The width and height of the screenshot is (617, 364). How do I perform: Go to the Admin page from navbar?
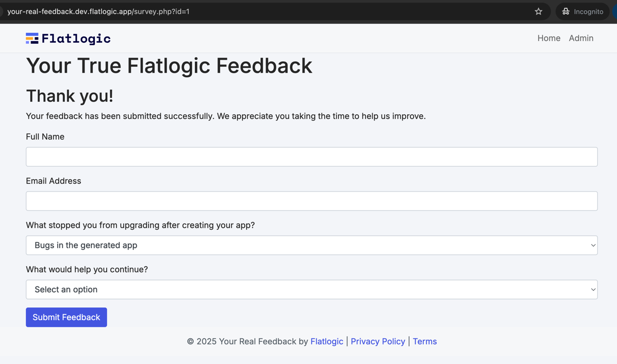point(581,38)
